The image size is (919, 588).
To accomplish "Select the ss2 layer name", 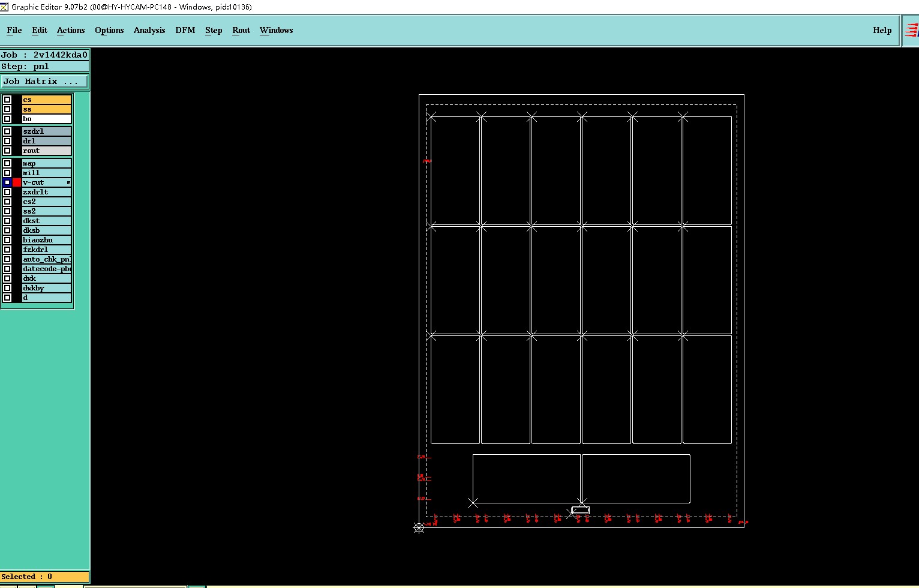I will click(x=47, y=211).
